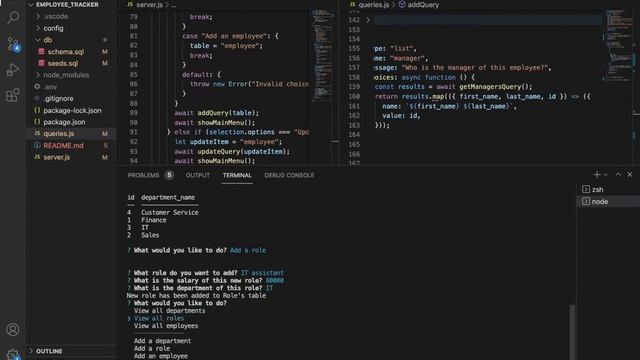Open package-lock.json file
The height and width of the screenshot is (360, 640).
[x=72, y=111]
